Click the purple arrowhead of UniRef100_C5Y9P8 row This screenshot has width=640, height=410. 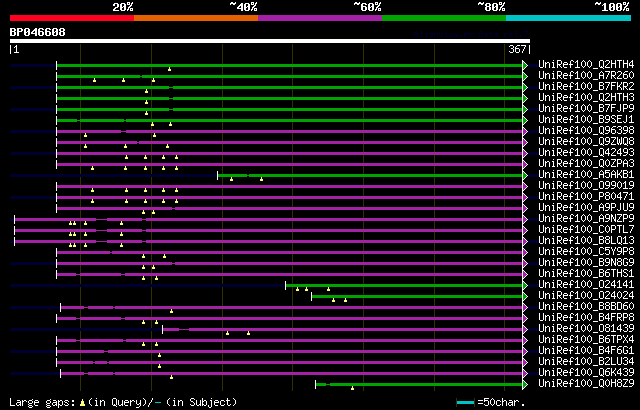[525, 253]
